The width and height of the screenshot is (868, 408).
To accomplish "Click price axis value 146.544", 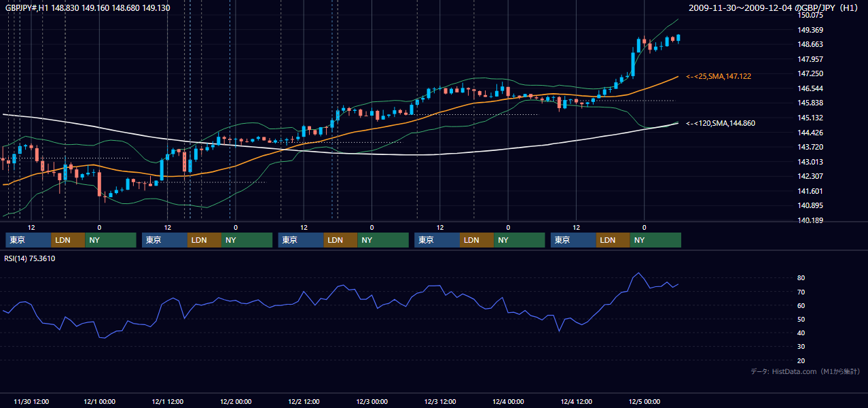I will [810, 88].
